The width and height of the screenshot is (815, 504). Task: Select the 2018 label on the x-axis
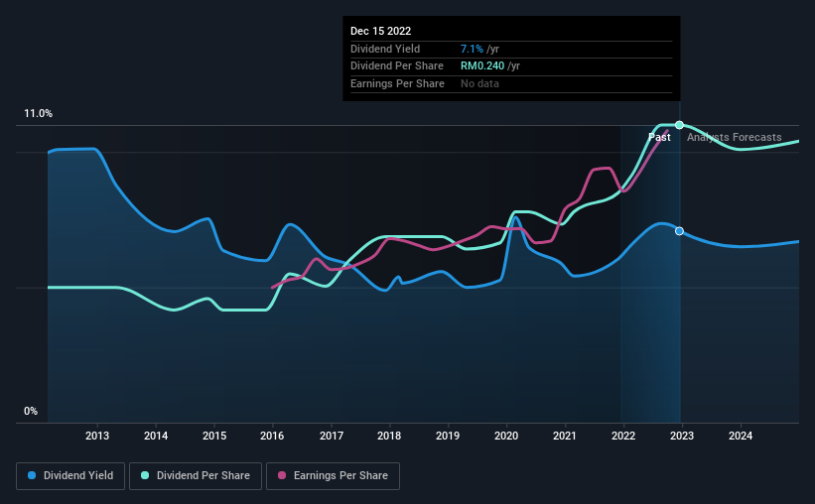click(389, 436)
